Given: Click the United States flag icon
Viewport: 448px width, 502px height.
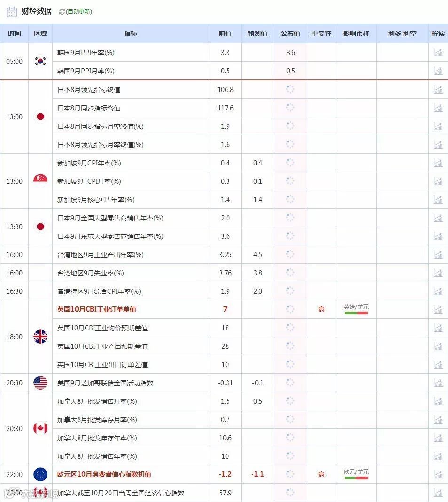Looking at the screenshot, I should (x=40, y=383).
